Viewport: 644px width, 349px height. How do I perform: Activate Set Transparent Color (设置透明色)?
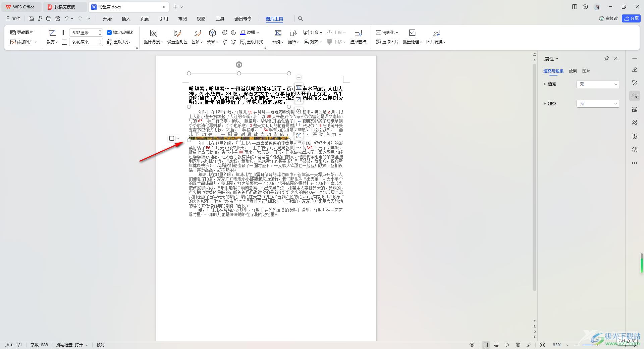pos(177,37)
